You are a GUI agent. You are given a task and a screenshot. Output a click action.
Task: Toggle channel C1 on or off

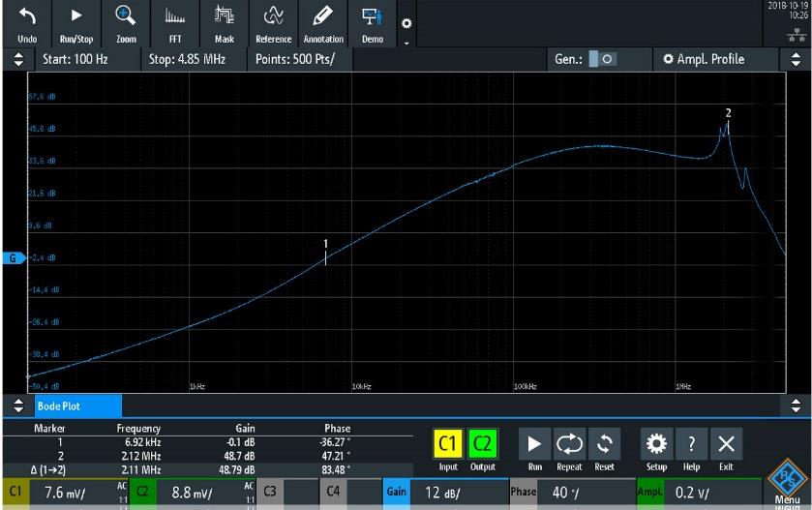(x=448, y=446)
